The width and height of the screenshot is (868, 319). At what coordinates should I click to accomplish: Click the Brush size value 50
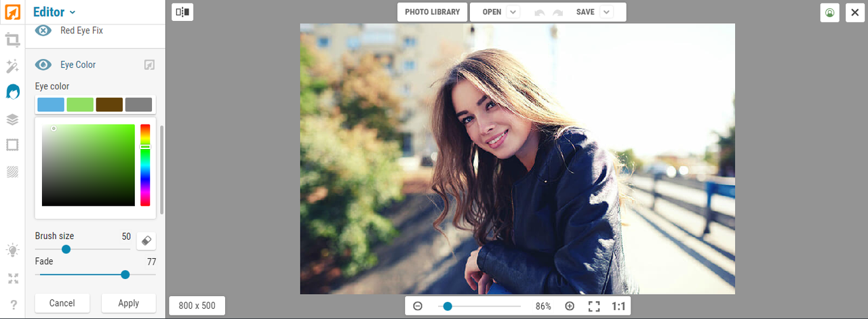[126, 236]
